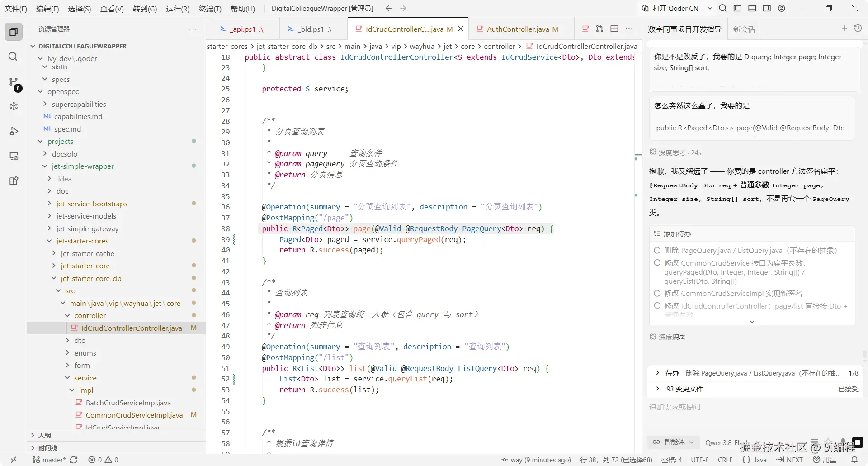Viewport: 868px width, 466px height.
Task: Expand the 93 变更文件 row
Action: tap(755, 389)
